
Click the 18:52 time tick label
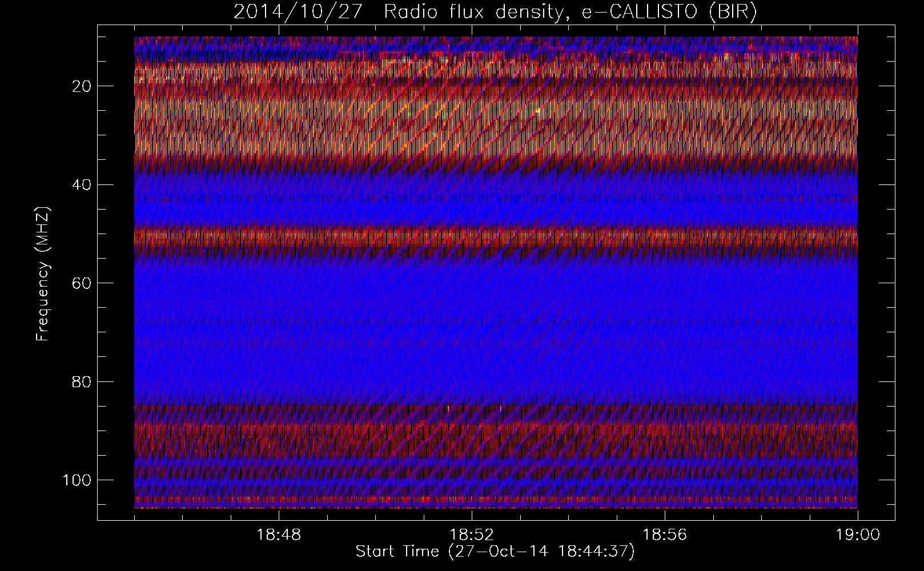[x=472, y=535]
